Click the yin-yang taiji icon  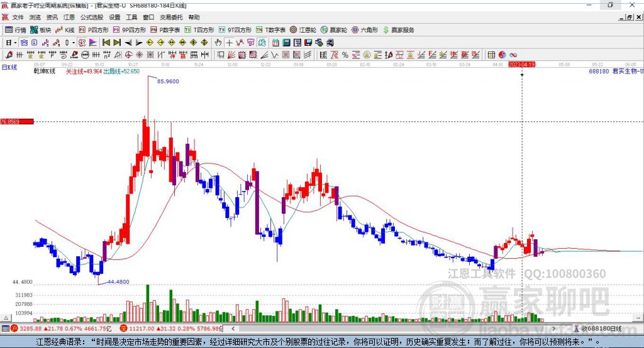click(502, 55)
